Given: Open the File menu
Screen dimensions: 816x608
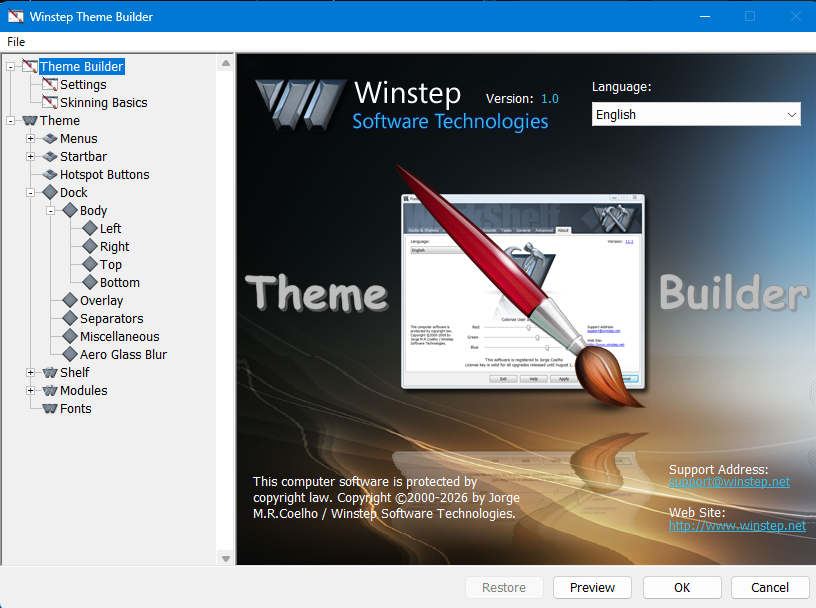Looking at the screenshot, I should (x=16, y=42).
